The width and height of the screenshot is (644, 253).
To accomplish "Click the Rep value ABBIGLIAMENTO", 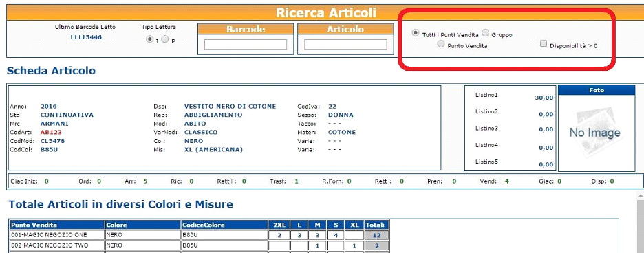I will coord(213,115).
